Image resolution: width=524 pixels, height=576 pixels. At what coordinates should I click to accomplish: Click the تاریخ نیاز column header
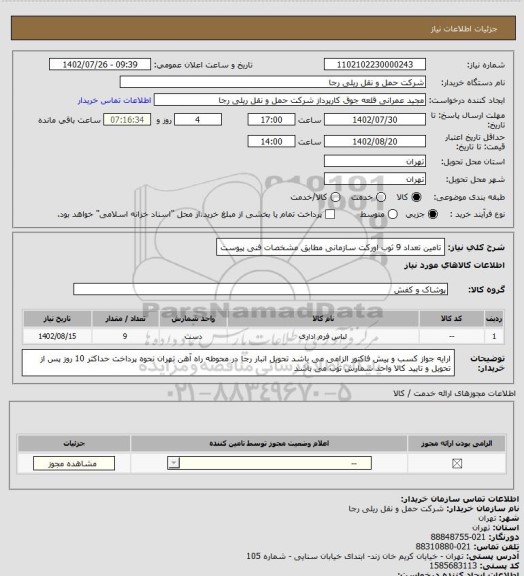pos(57,319)
